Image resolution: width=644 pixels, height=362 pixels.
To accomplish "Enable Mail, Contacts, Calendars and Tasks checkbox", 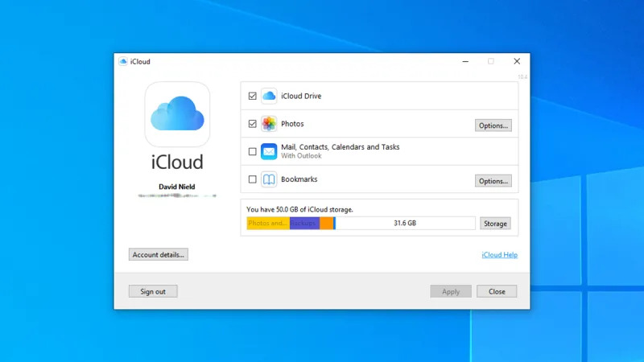I will (252, 151).
